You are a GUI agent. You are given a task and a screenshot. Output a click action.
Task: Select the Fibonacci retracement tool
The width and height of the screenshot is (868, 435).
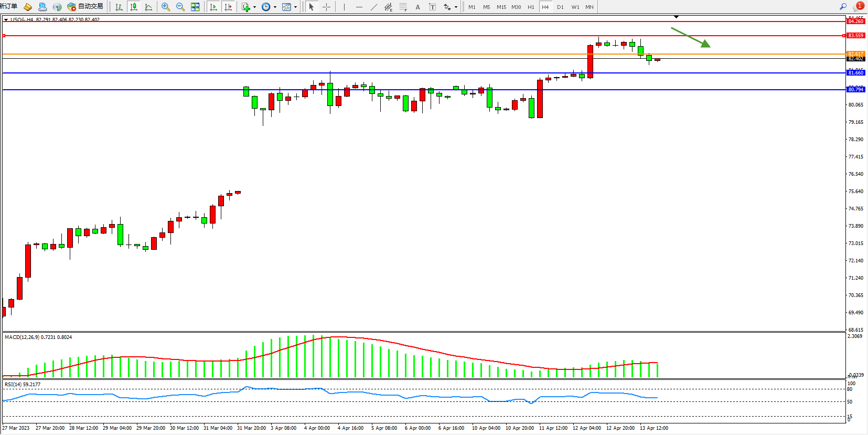pos(403,7)
